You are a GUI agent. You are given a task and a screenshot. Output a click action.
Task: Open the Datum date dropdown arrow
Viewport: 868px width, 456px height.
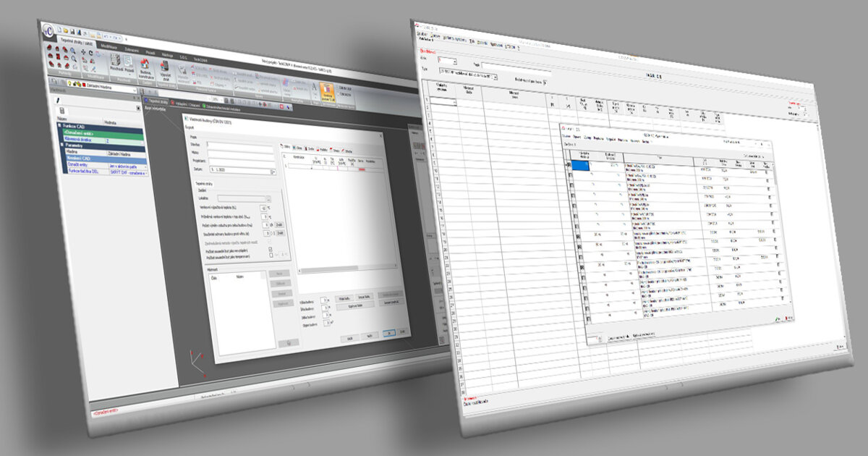[273, 172]
